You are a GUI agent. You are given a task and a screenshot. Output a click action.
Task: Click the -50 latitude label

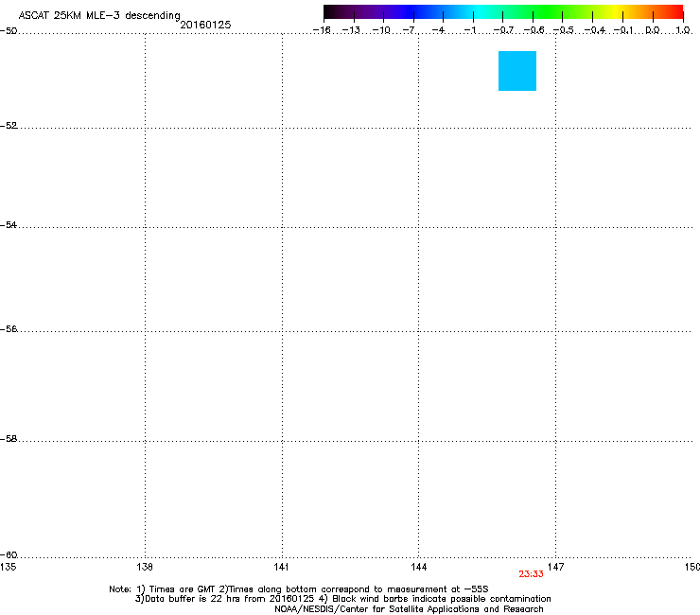click(x=9, y=31)
